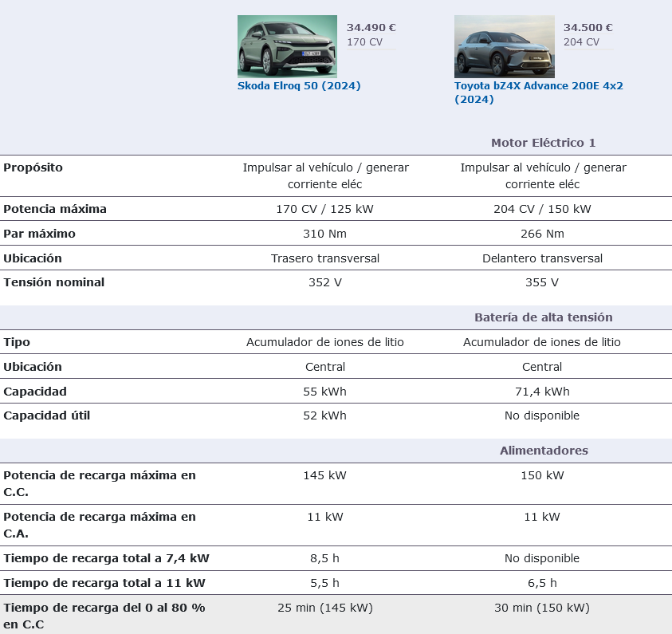Click the Motor Eléctrico 1 section header

[543, 143]
